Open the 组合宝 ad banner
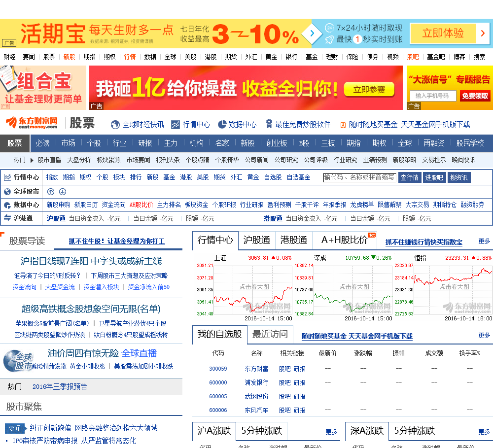Screen dimensions: 493x448 coord(43,88)
